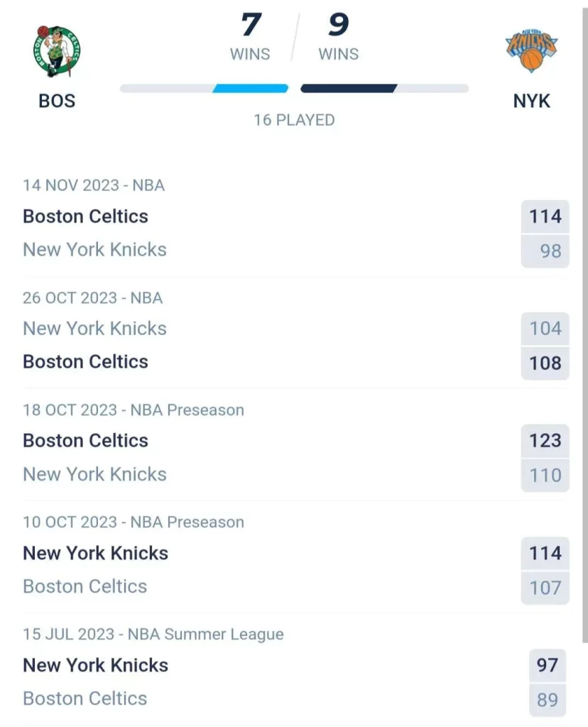Open the 10 OCT 2023 NBA Preseason game
The width and height of the screenshot is (588, 727).
click(x=134, y=522)
